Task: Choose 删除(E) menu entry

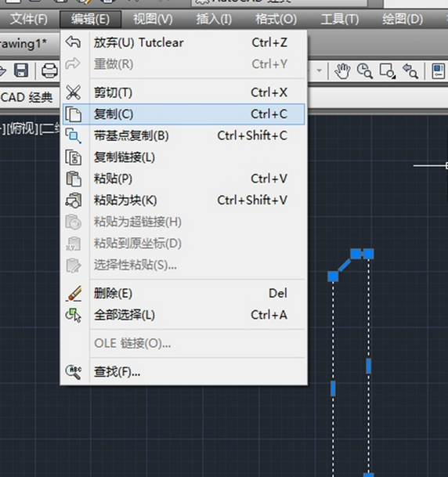Action: point(183,294)
